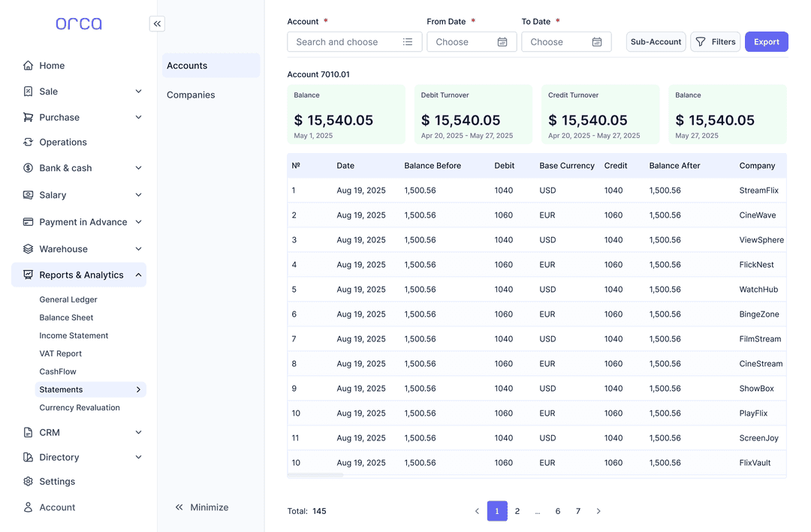Open the Account list picker icon
Screen dimensions: 811x532
point(408,41)
